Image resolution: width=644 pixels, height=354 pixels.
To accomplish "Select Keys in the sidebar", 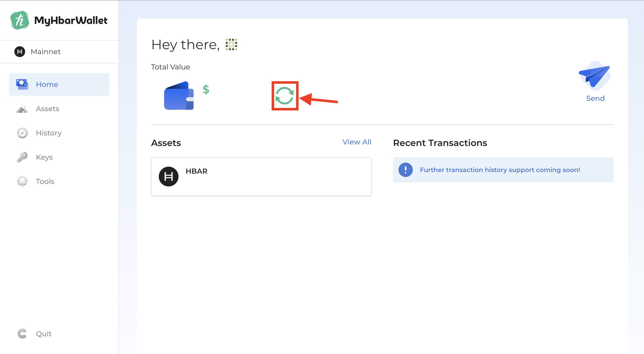I will click(x=44, y=157).
